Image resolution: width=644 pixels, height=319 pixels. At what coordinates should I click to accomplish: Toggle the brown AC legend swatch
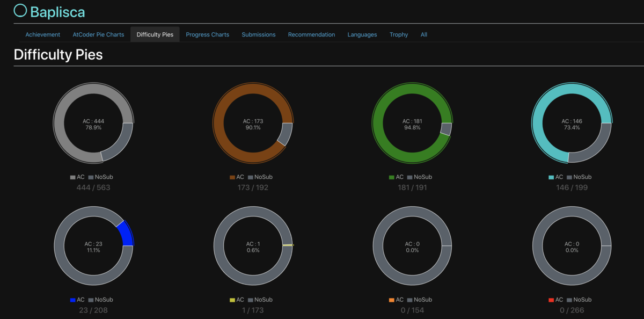pos(232,177)
